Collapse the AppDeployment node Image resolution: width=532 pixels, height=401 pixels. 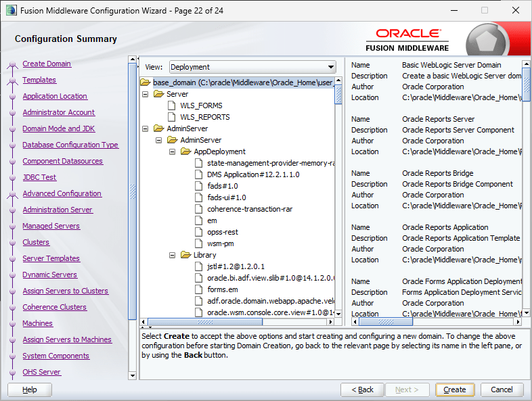tap(173, 151)
